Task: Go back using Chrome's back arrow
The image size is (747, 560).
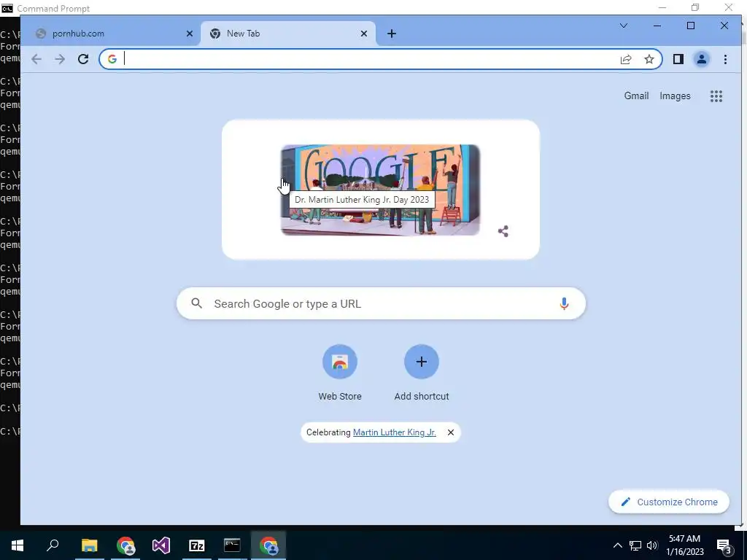Action: 36,59
